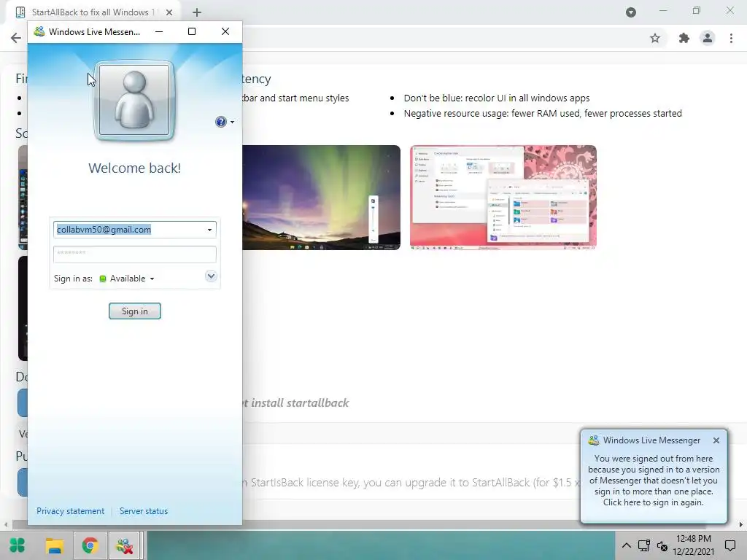The image size is (747, 560).
Task: Open Chrome from the taskbar
Action: [90, 545]
